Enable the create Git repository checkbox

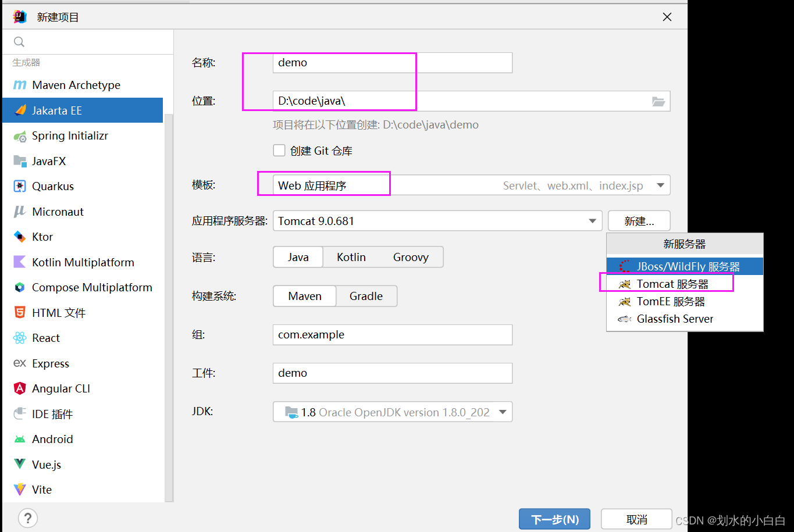pyautogui.click(x=279, y=151)
